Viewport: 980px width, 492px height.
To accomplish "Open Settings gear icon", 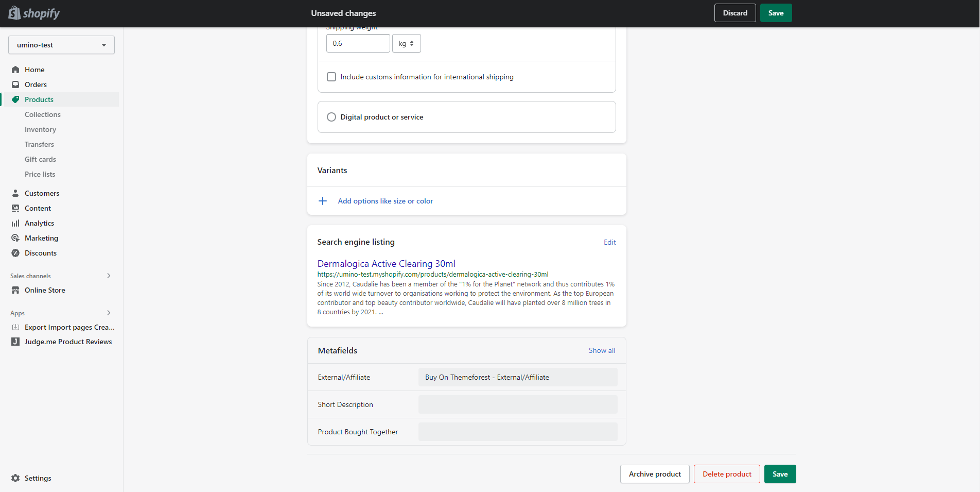I will coord(15,478).
